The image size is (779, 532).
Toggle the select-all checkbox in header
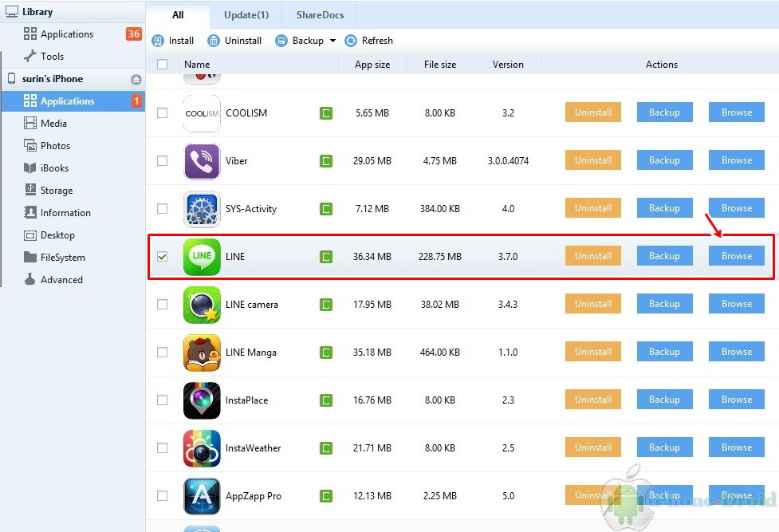pos(162,64)
